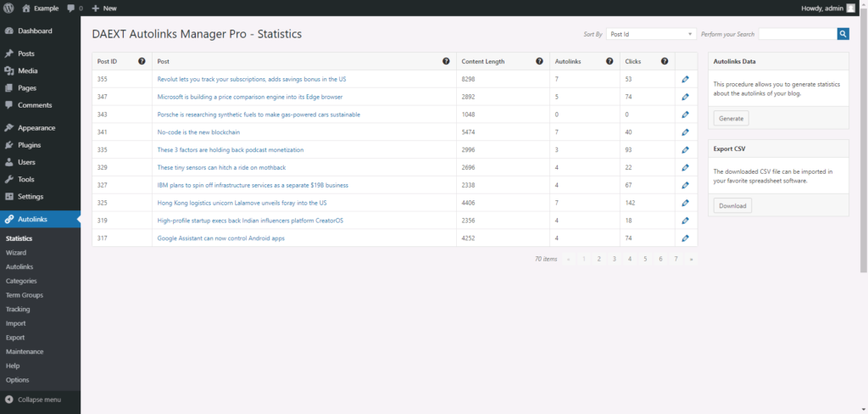
Task: Click Content Length column help icon
Action: [x=539, y=62]
